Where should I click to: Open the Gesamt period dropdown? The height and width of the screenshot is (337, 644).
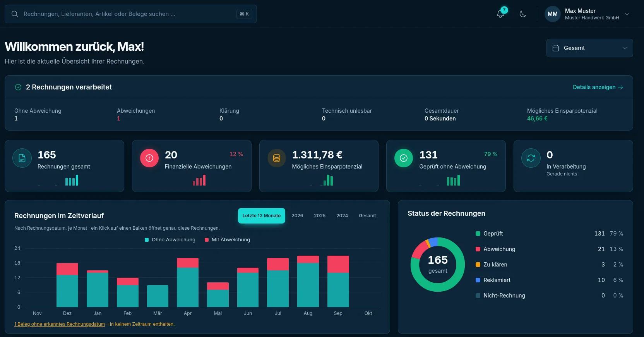589,48
